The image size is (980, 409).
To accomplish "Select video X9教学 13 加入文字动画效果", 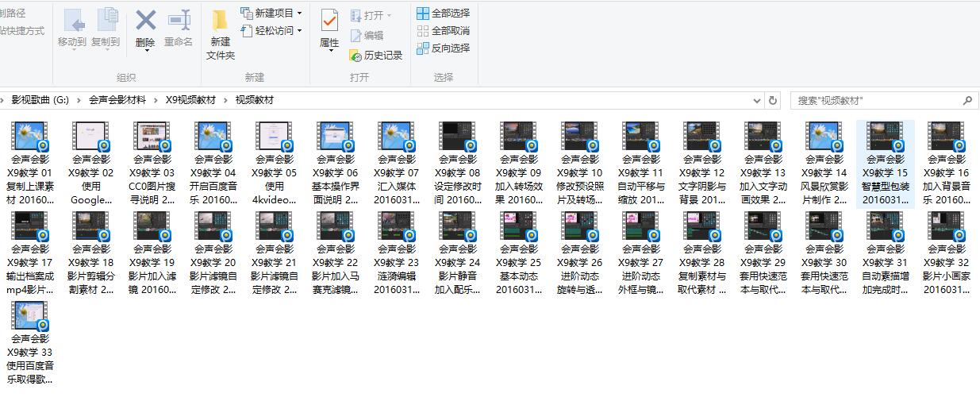I will [763, 164].
